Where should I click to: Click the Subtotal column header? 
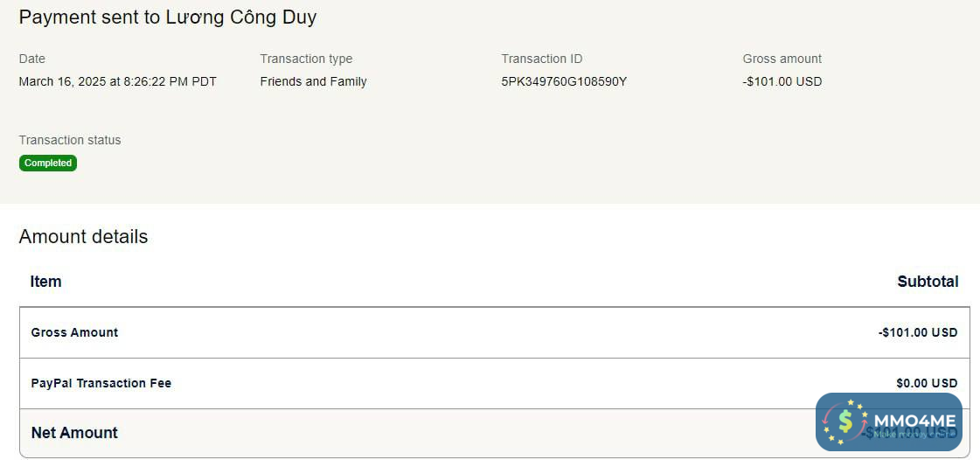click(928, 282)
